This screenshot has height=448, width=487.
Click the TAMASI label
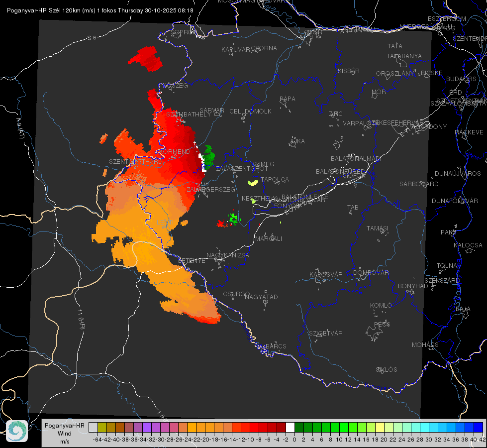pos(378,228)
